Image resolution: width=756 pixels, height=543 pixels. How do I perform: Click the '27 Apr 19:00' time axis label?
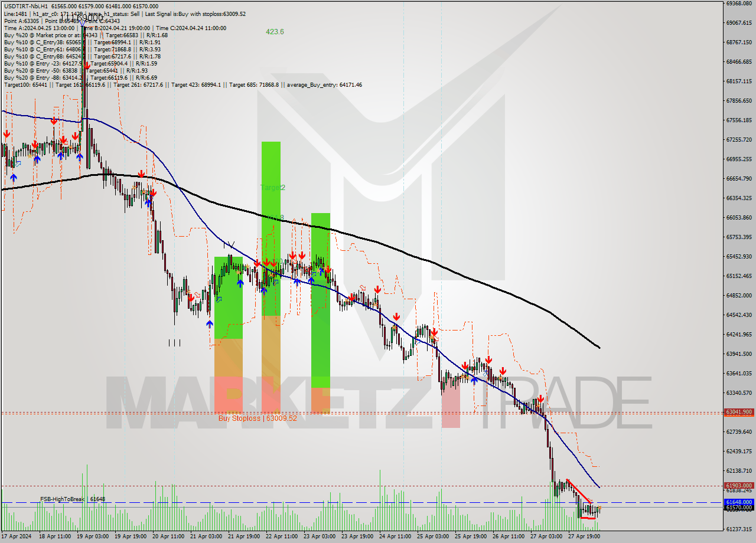(583, 537)
